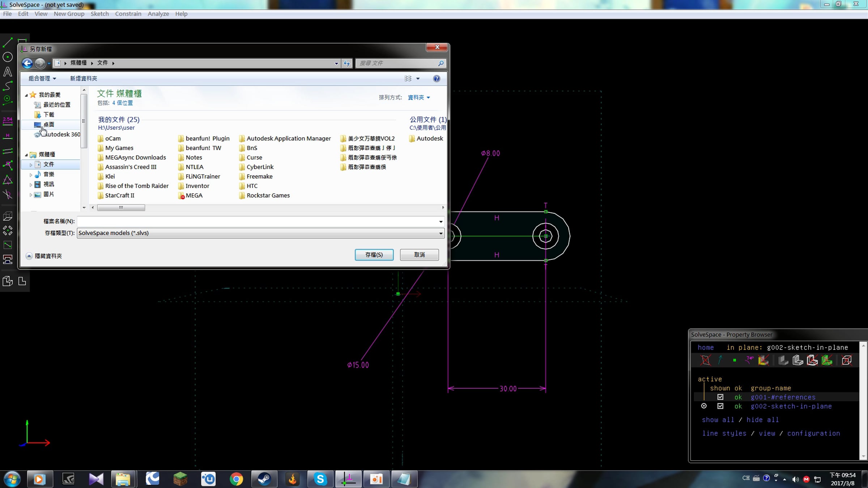Click the 存檔(S) save button
Viewport: 868px width, 488px height.
(x=374, y=255)
